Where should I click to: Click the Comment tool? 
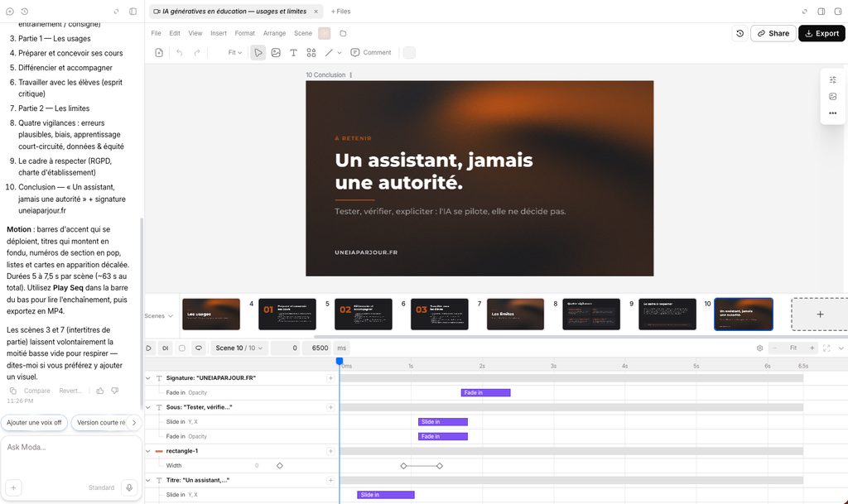(370, 52)
